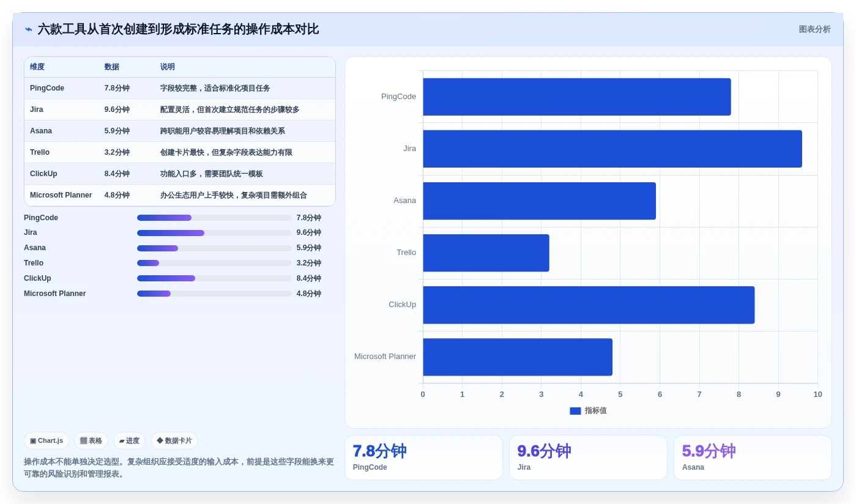856x504 pixels.
Task: Click the 5.9分钟 value in progress list
Action: point(309,248)
